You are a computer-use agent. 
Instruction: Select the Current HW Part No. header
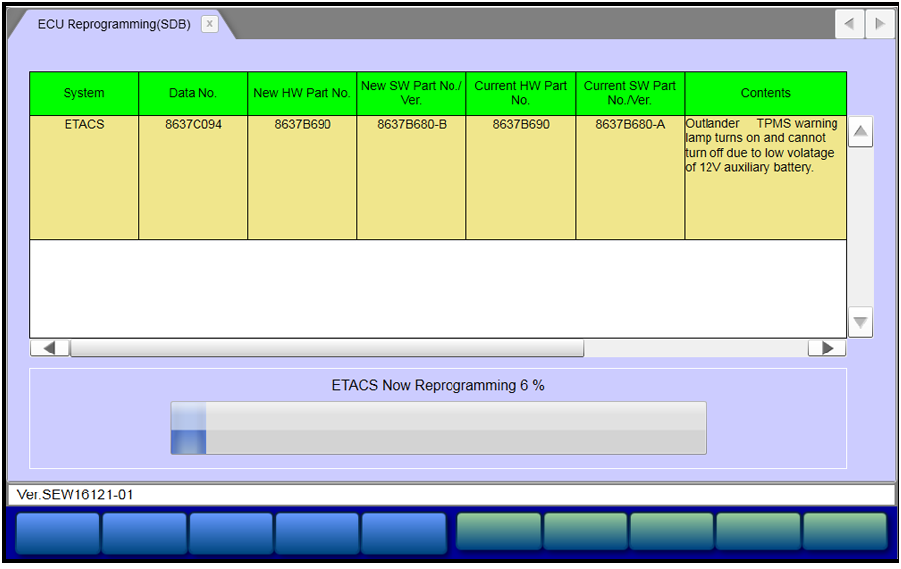(520, 93)
